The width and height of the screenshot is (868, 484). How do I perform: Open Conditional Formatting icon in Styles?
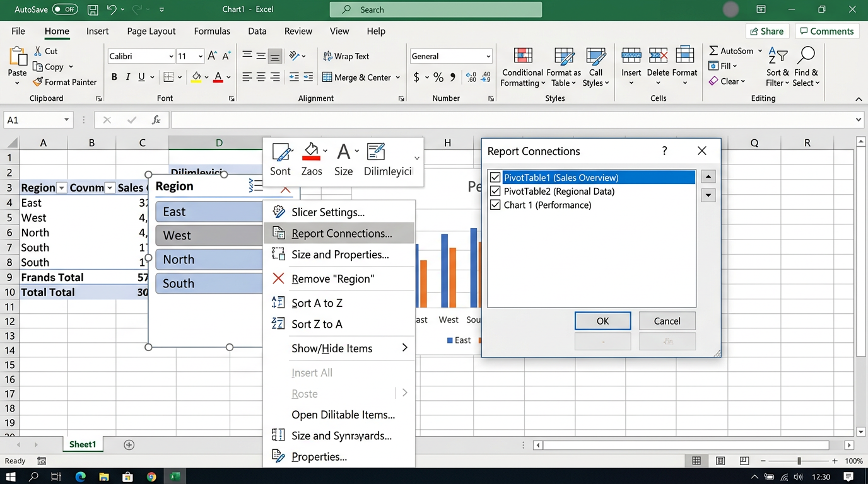tap(522, 56)
